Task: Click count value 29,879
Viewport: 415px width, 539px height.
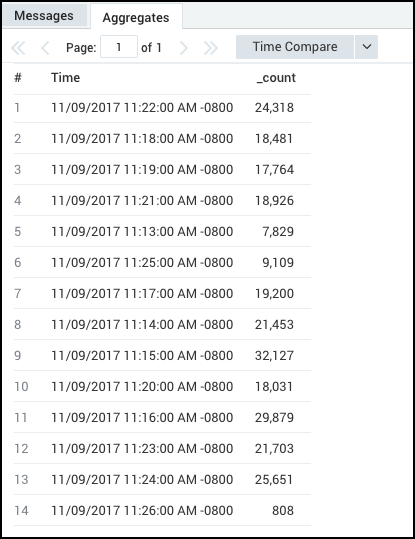Action: pyautogui.click(x=274, y=418)
